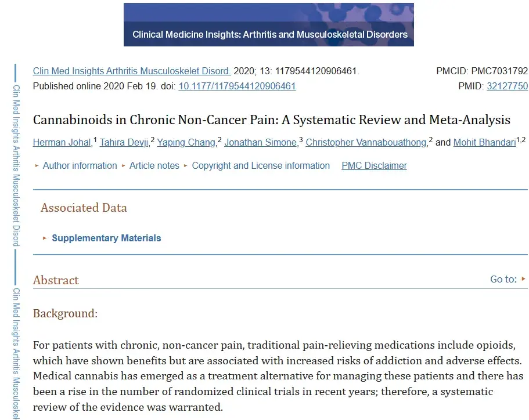This screenshot has width=529, height=420.
Task: Expand Article notes section
Action: (154, 165)
